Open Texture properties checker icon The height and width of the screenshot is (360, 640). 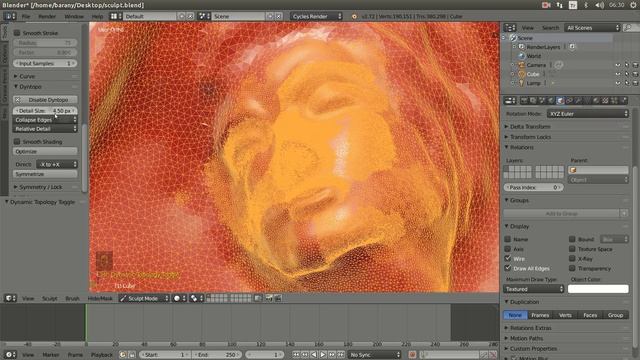(605, 100)
